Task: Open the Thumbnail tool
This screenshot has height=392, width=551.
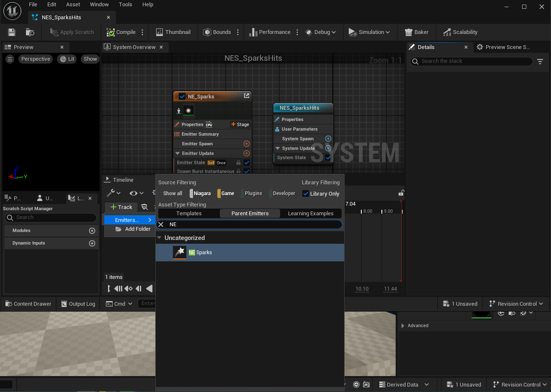Action: pos(173,32)
